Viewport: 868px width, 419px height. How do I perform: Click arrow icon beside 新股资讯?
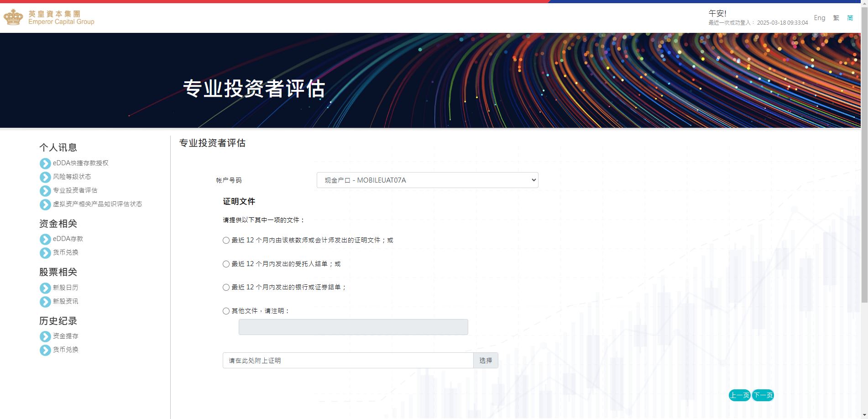45,302
